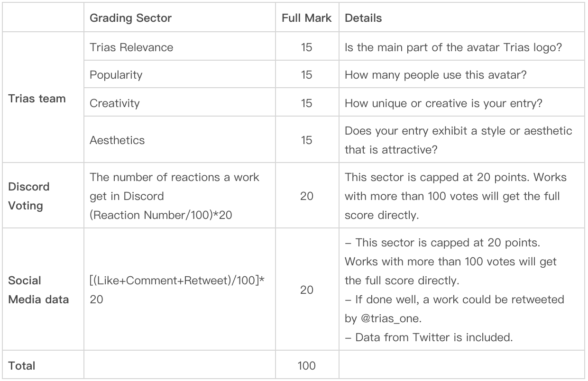Select the Discord reaction formula cell

tap(175, 196)
